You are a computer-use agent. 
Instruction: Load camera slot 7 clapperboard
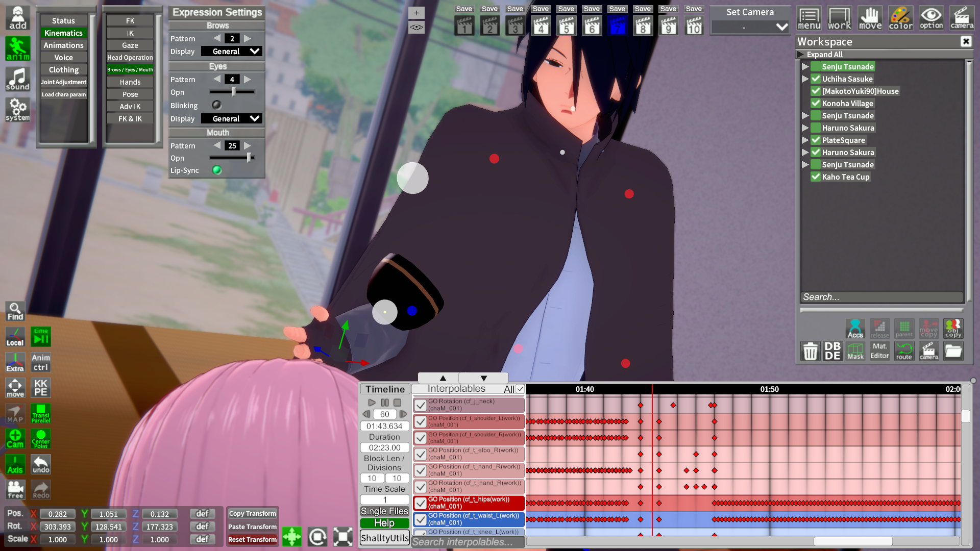(x=618, y=26)
